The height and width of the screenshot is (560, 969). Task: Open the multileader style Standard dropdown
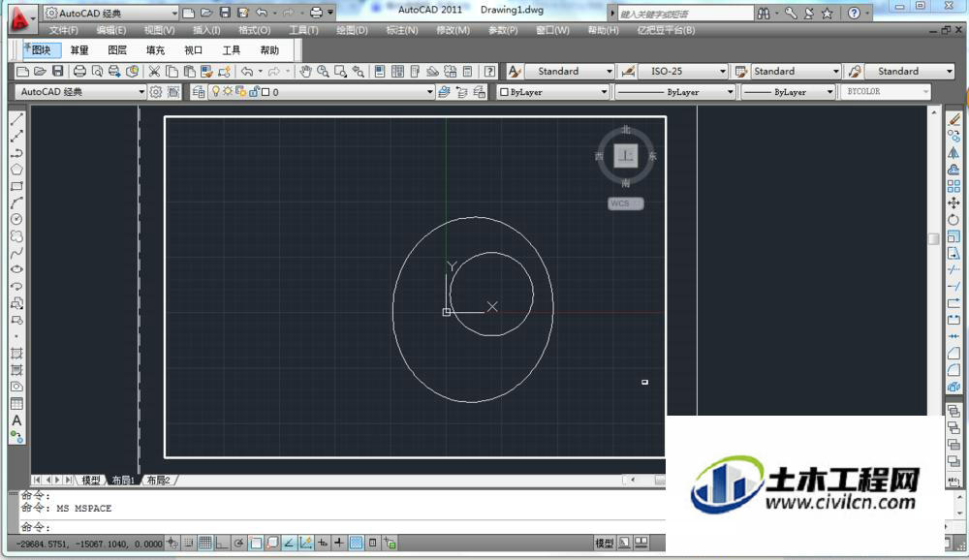tap(910, 72)
